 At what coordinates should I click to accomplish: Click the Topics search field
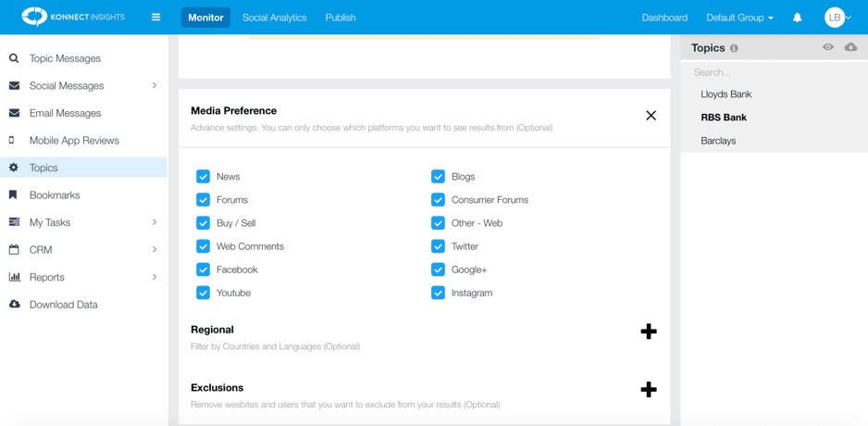[774, 72]
